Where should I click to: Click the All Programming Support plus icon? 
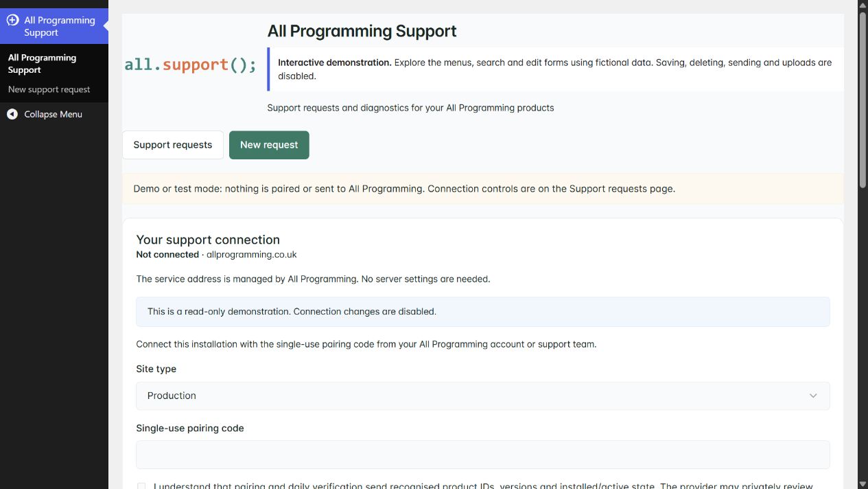[12, 21]
